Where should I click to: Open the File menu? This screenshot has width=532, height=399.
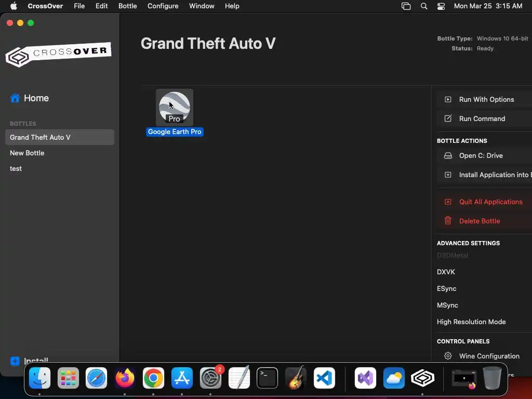[x=79, y=6]
